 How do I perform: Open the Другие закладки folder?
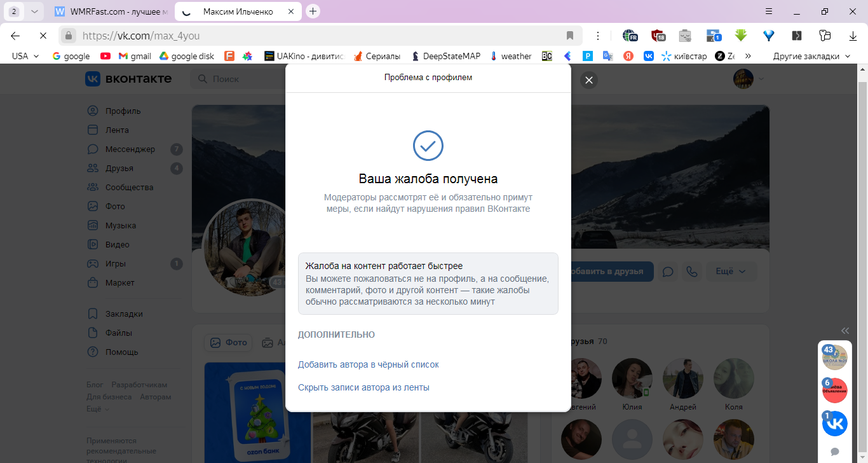[x=811, y=56]
